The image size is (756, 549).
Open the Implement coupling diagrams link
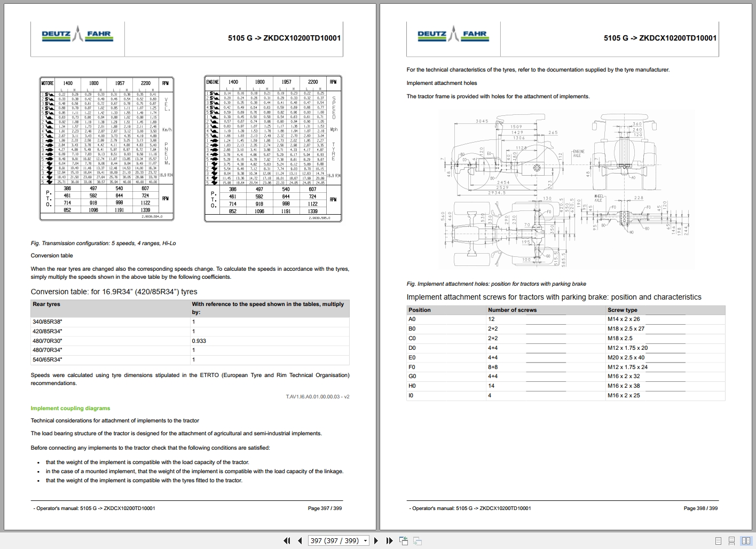[x=69, y=408]
